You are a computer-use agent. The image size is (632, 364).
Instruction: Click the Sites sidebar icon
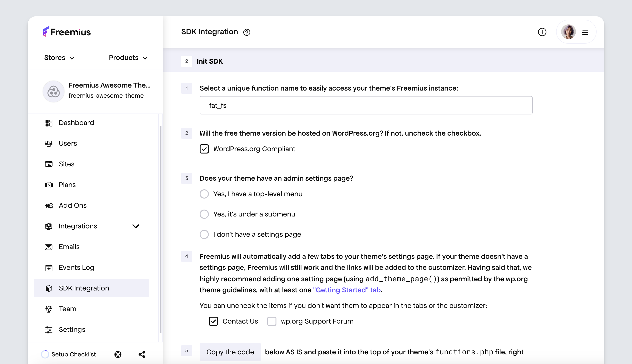click(49, 164)
